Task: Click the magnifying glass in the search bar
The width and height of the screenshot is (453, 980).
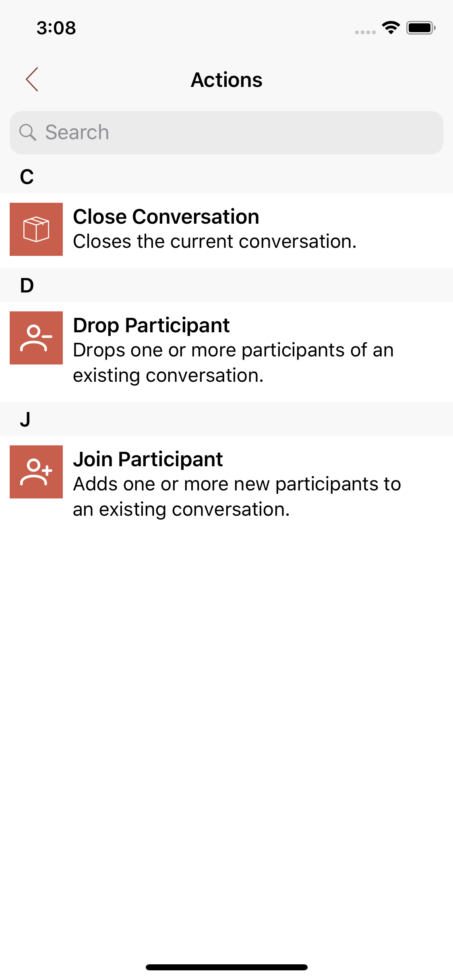Action: [27, 132]
